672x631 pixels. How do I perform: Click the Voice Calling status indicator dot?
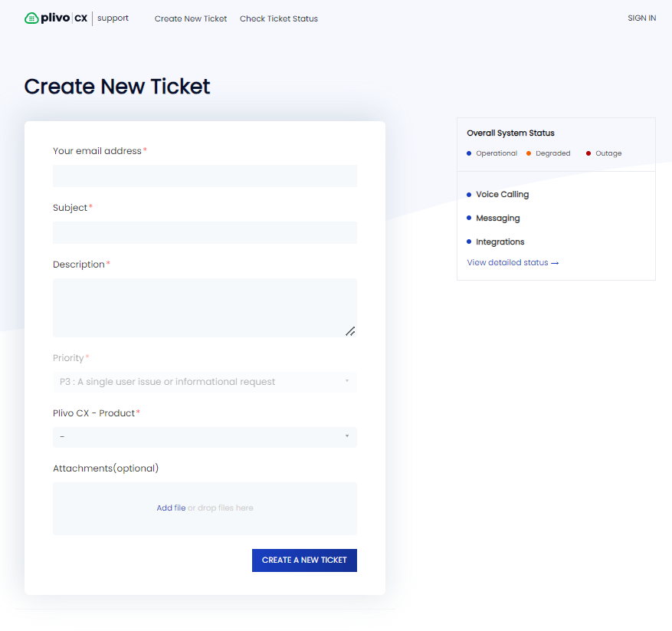pyautogui.click(x=469, y=195)
